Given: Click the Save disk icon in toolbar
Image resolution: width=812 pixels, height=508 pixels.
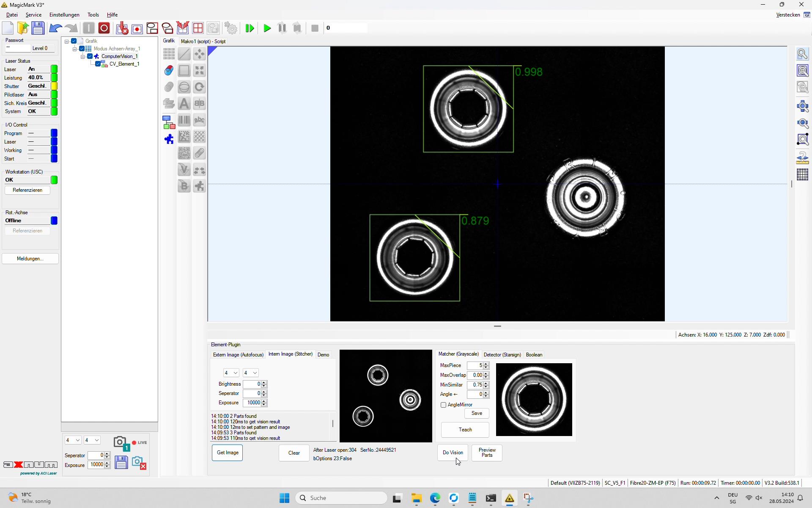Looking at the screenshot, I should (38, 28).
